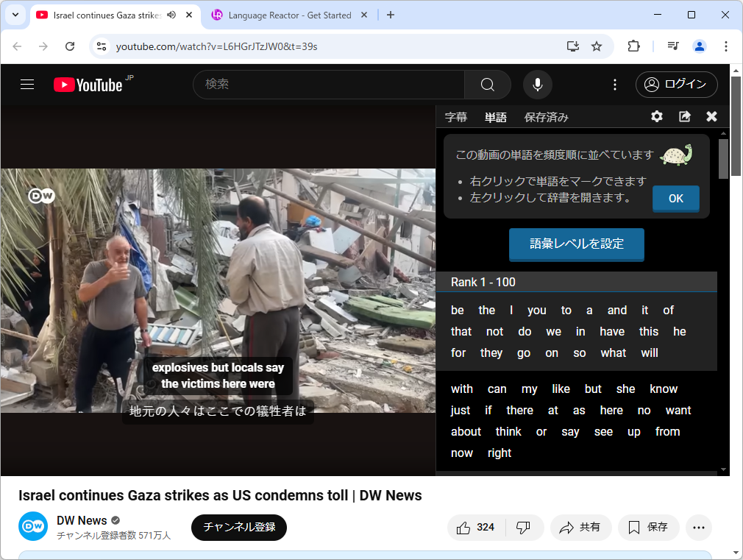Click the YouTube 検索 search field
This screenshot has height=560, width=743.
click(328, 85)
